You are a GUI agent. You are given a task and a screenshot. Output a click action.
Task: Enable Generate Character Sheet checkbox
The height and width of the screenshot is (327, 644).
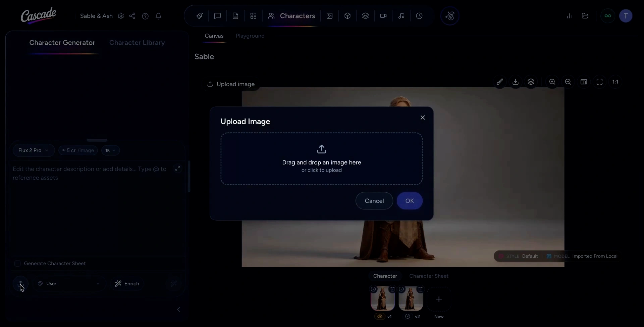tap(17, 264)
